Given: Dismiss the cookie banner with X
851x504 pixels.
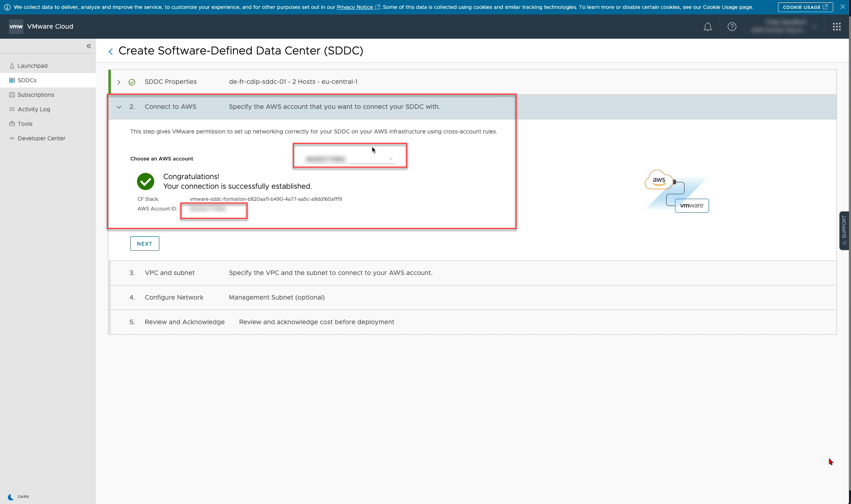Looking at the screenshot, I should click(843, 7).
